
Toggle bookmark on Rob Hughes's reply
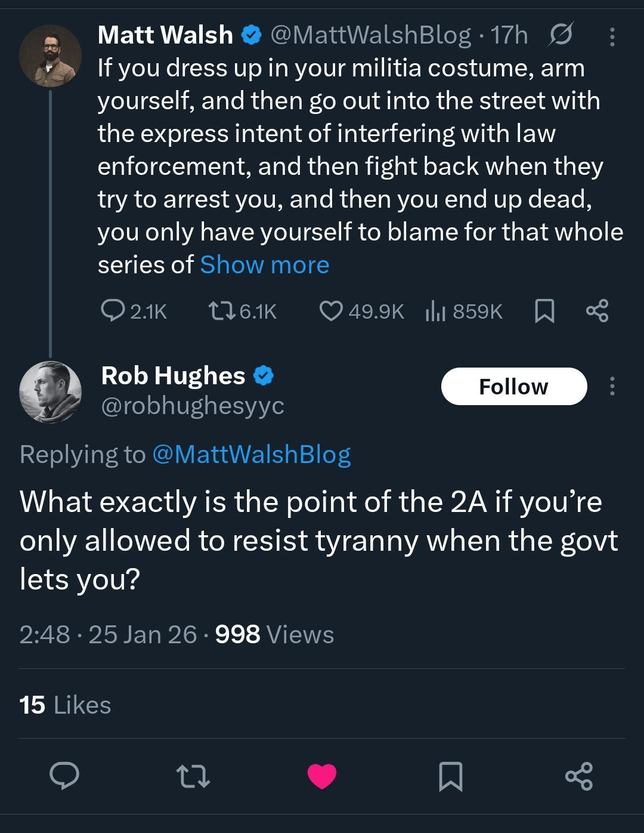coord(450,776)
